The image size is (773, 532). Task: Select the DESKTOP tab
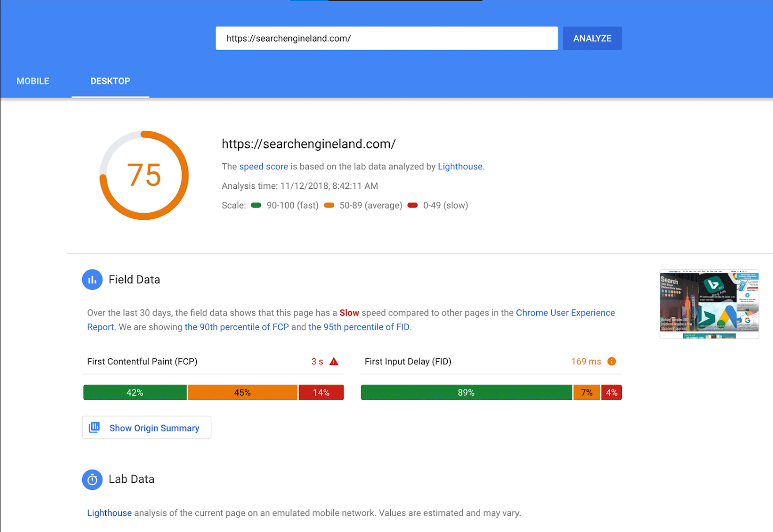point(110,81)
